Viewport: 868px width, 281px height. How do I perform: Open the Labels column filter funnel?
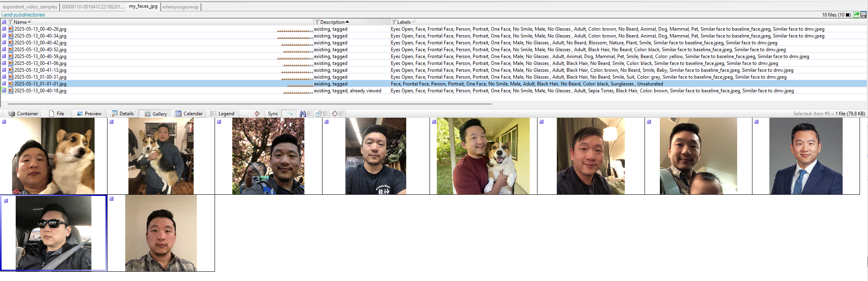coord(394,22)
